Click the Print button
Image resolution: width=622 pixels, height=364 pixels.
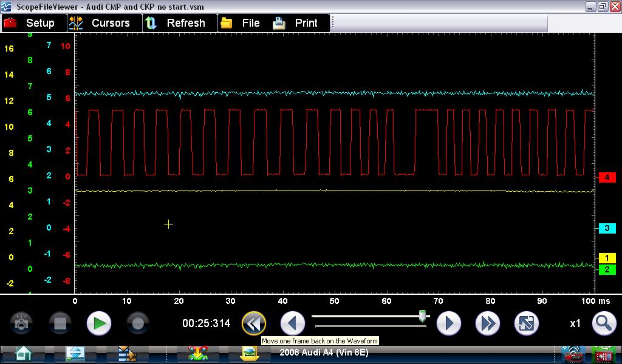(296, 23)
